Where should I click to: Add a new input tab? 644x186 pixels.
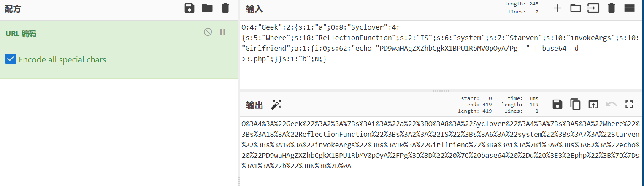point(557,8)
